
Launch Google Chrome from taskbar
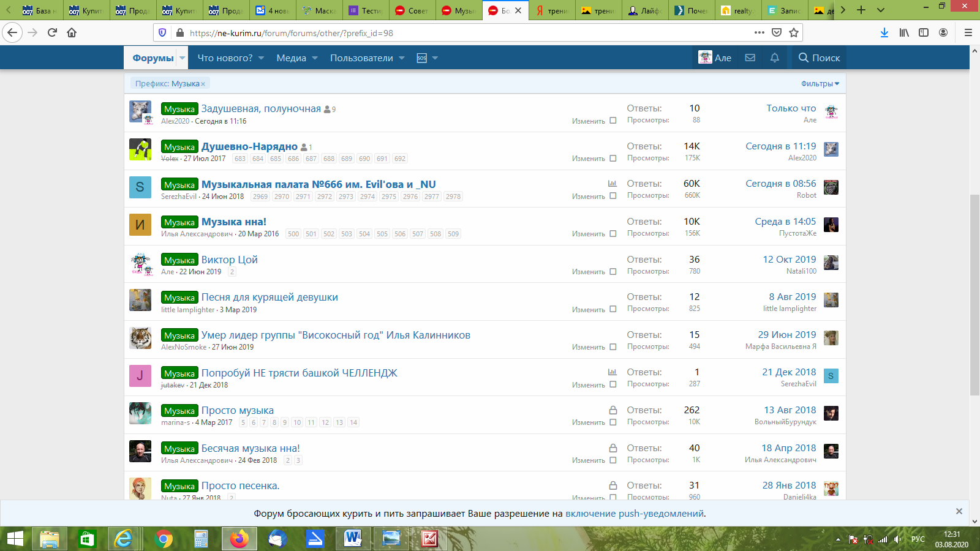164,539
